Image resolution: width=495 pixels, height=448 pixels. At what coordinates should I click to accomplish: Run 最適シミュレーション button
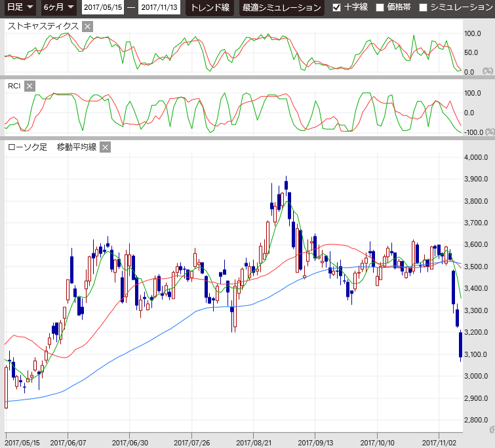(281, 8)
